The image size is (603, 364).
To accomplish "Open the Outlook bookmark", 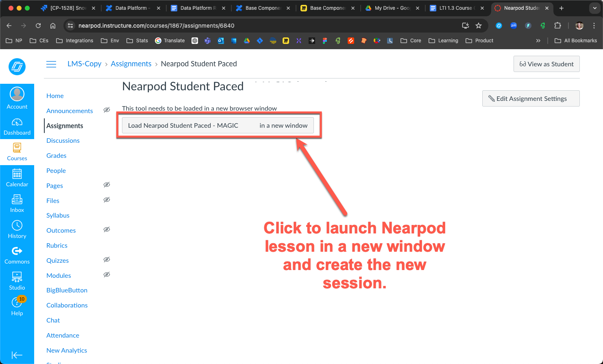I will click(x=221, y=41).
